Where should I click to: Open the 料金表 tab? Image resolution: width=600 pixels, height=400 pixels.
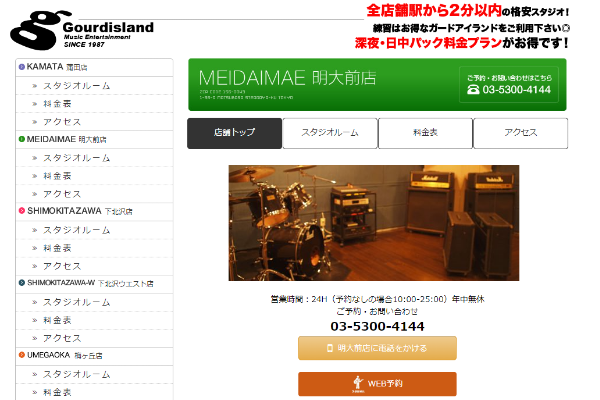[425, 133]
